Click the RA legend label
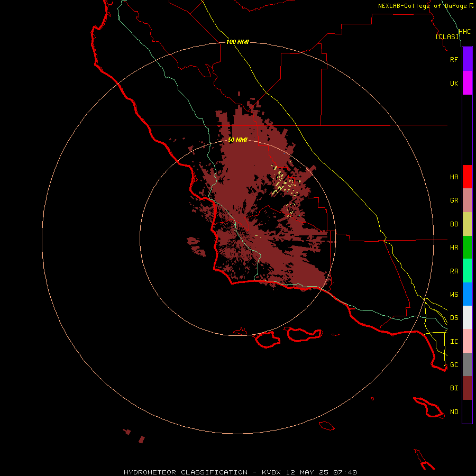 (454, 271)
